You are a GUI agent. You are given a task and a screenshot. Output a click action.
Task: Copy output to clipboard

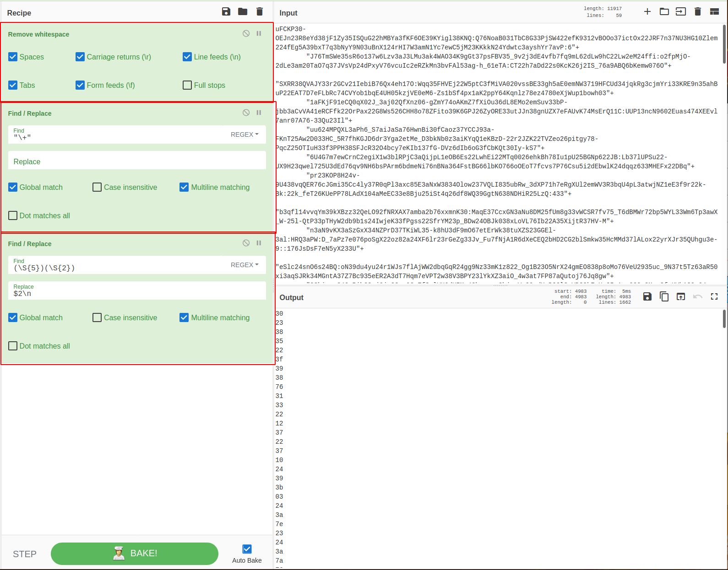[x=664, y=297]
